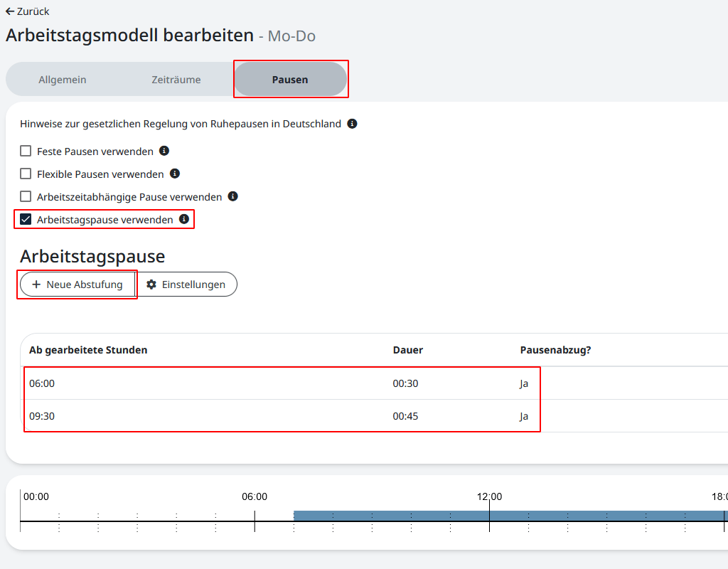Uncheck the Arbeitstagspause verwenden checkbox

pyautogui.click(x=26, y=220)
